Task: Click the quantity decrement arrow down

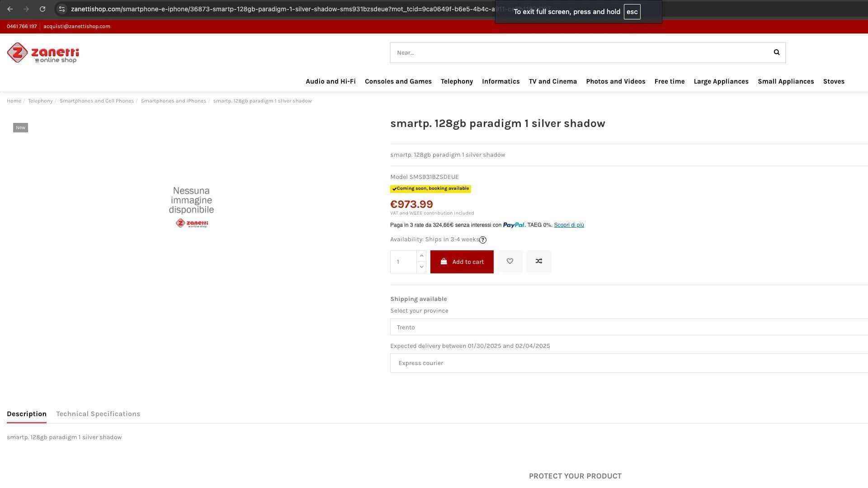Action: [421, 267]
